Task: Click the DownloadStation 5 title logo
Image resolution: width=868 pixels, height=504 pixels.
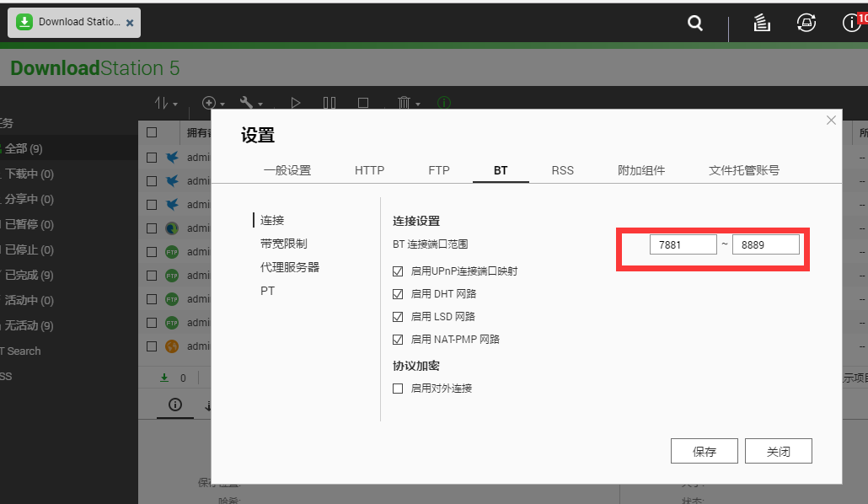Action: 95,68
